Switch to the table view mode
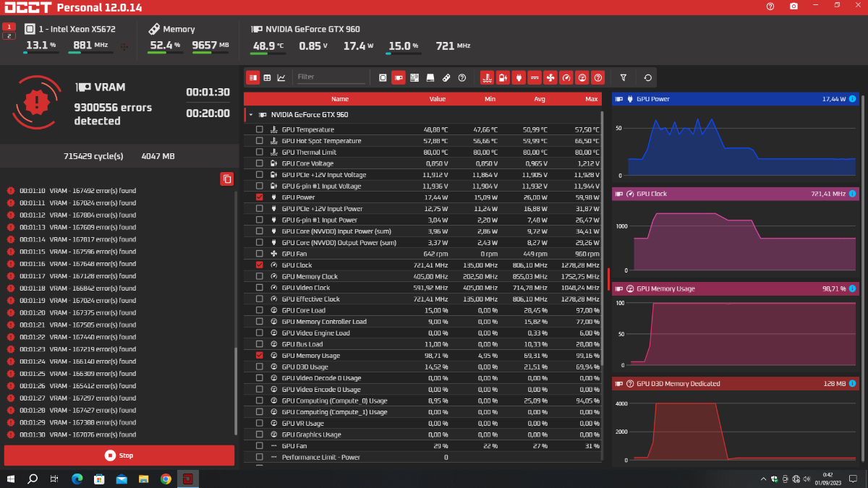This screenshot has width=868, height=488. pos(267,77)
